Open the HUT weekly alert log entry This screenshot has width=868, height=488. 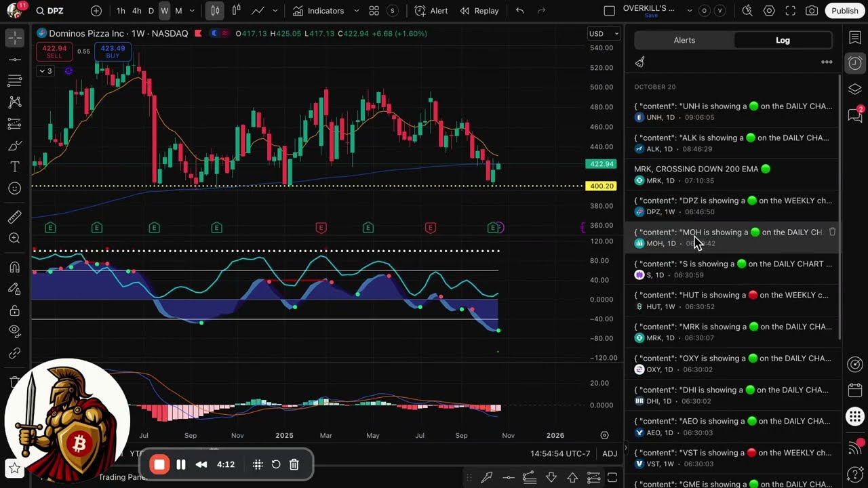pyautogui.click(x=733, y=300)
